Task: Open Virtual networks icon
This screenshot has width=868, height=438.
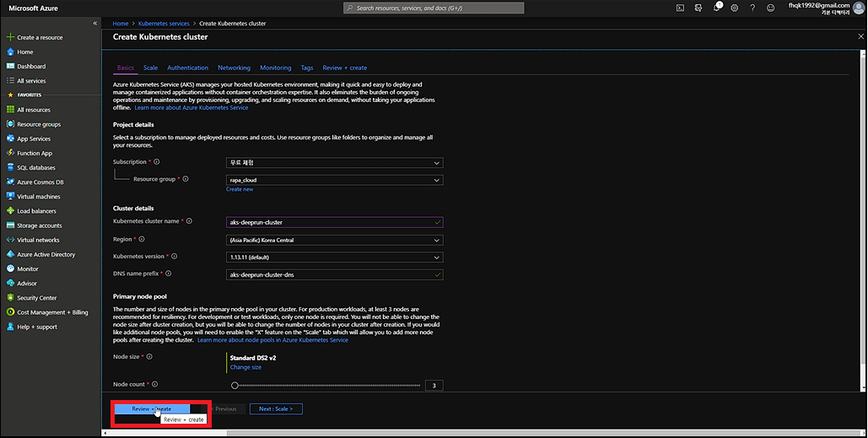Action: tap(10, 240)
